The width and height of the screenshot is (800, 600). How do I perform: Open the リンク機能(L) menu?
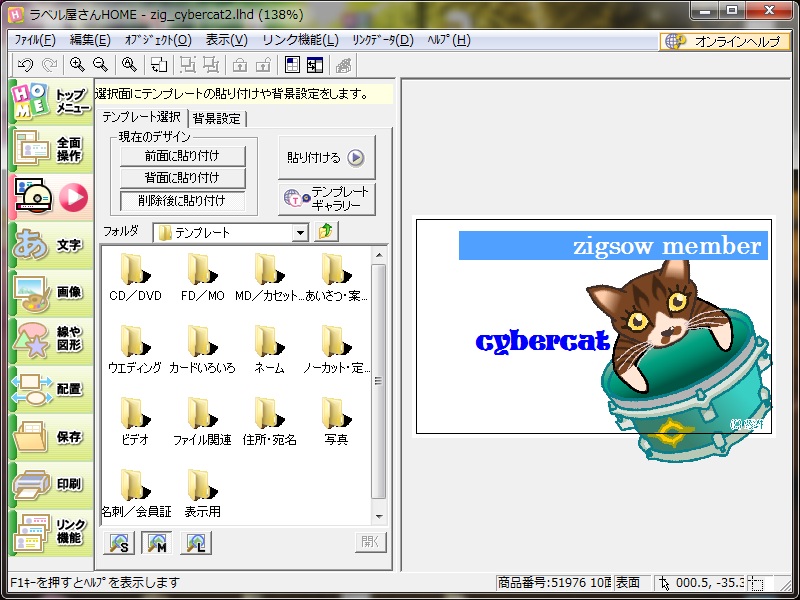(x=300, y=40)
